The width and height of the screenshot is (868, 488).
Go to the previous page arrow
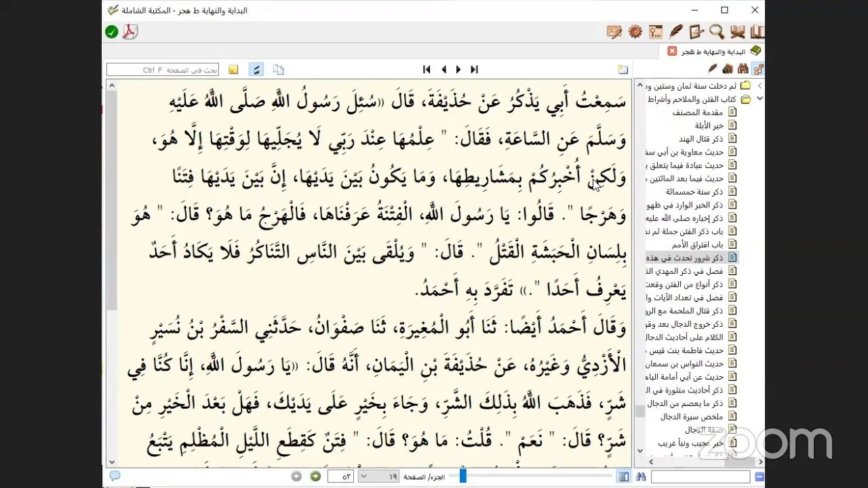(443, 69)
